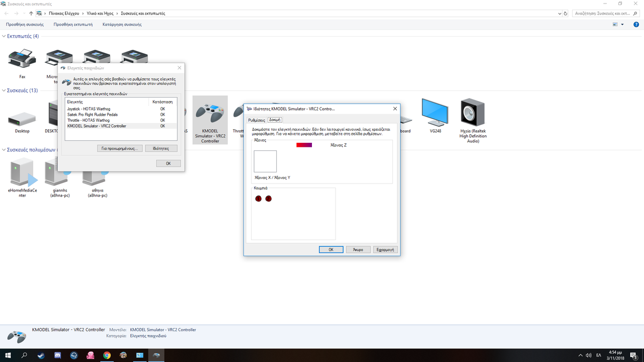Go back in the Explorer window
The image size is (644, 362).
(x=7, y=14)
